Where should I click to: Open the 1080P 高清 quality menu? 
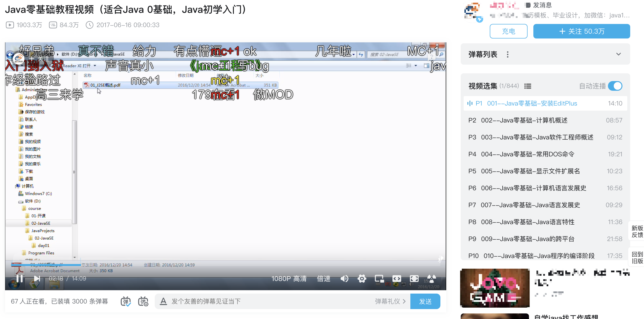[289, 279]
